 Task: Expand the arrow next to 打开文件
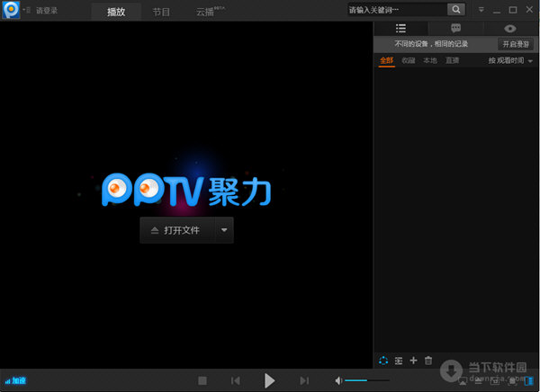click(x=224, y=230)
